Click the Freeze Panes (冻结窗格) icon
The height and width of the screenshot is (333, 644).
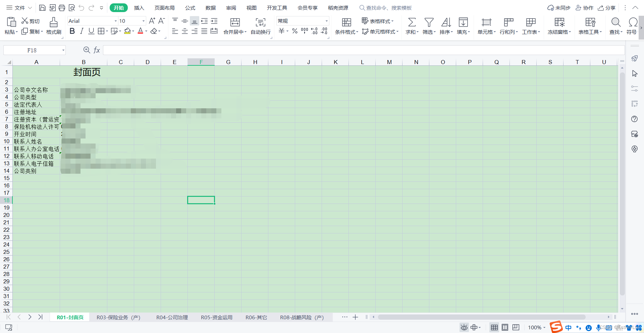coord(559,22)
